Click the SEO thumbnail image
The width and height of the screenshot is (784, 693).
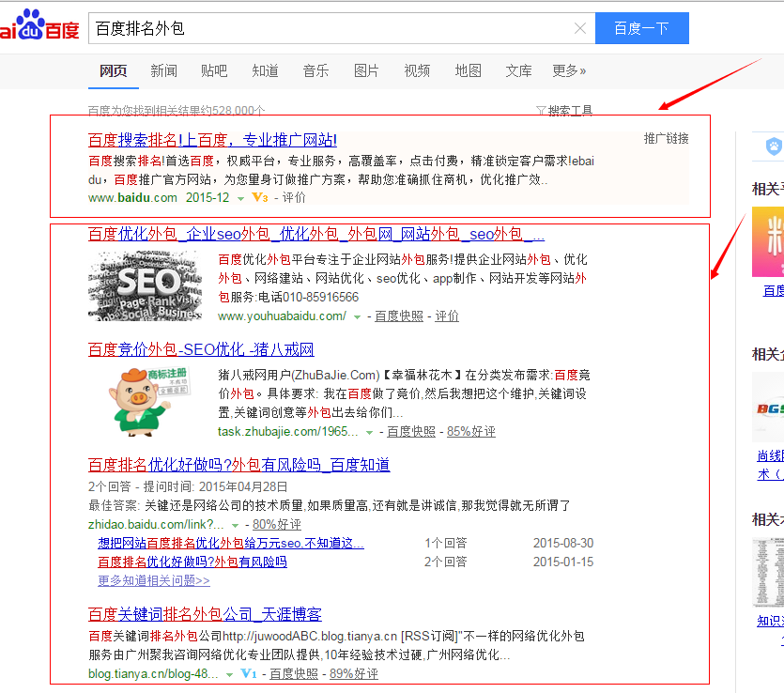pos(146,286)
